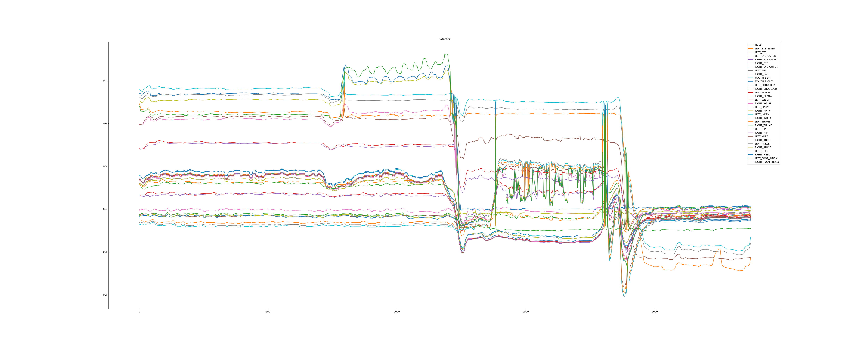Select the LEFT_ANKLE legend entry
Screen dimensions: 868x347
(x=762, y=144)
